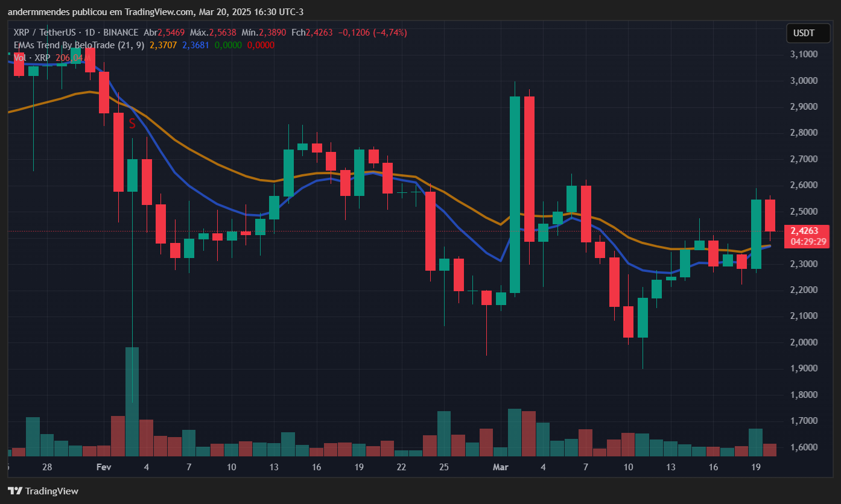841x504 pixels.
Task: Click the 2,8000 price axis label
Action: [x=804, y=133]
